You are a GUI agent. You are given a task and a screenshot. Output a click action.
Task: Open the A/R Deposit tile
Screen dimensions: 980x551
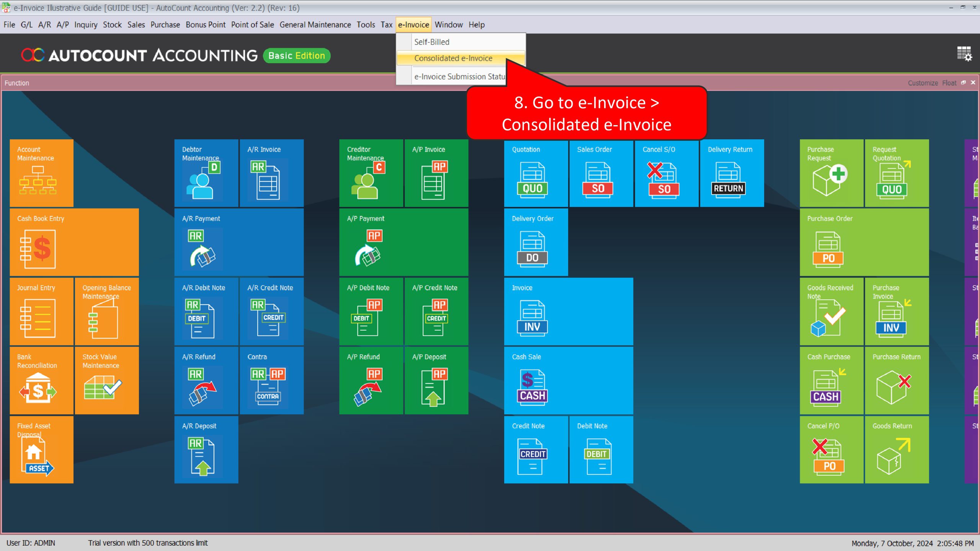point(206,450)
